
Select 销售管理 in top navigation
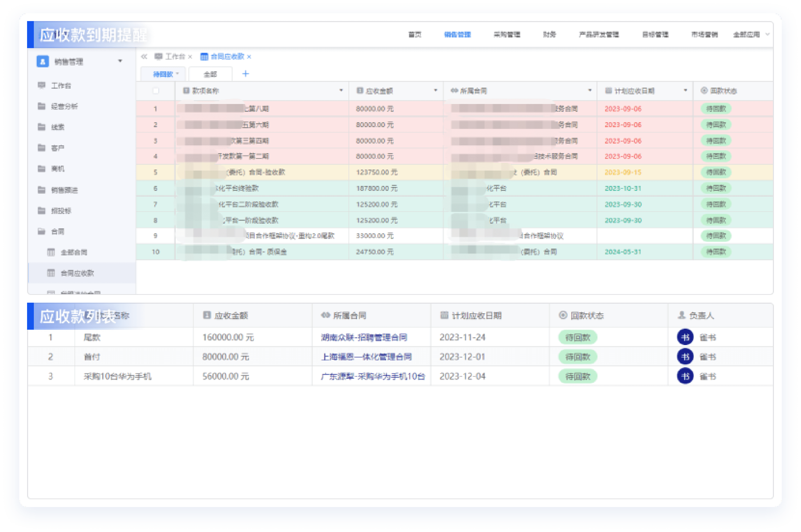(457, 34)
